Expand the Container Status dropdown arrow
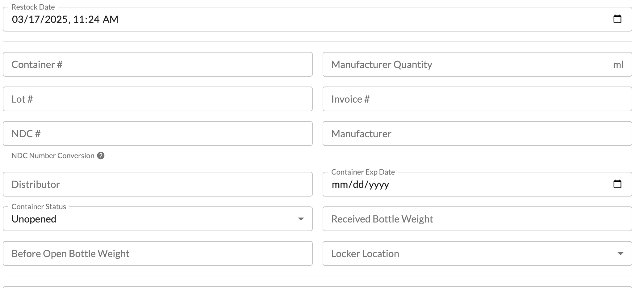The width and height of the screenshot is (644, 288). pyautogui.click(x=301, y=219)
